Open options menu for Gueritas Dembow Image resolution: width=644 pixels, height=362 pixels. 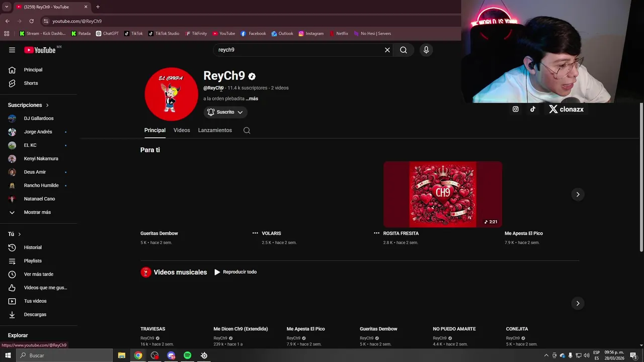255,233
